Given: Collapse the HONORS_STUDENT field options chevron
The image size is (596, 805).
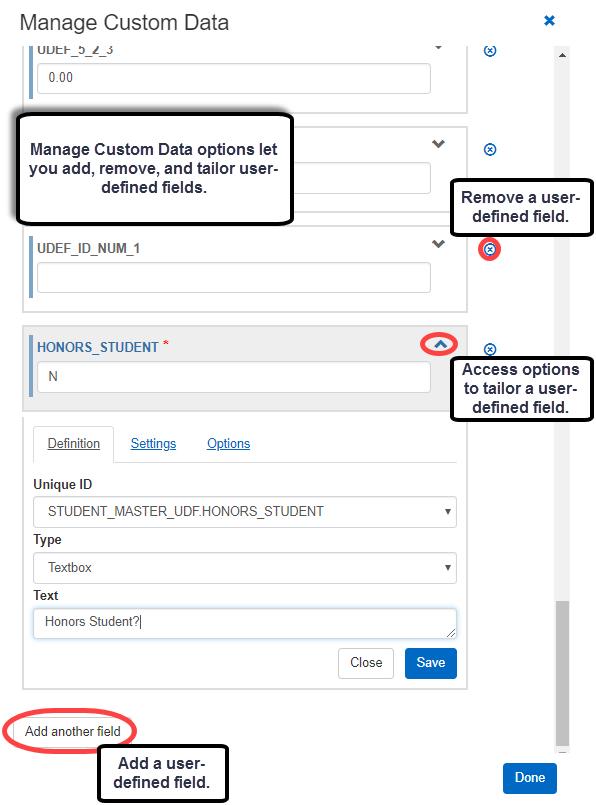Looking at the screenshot, I should coord(440,344).
